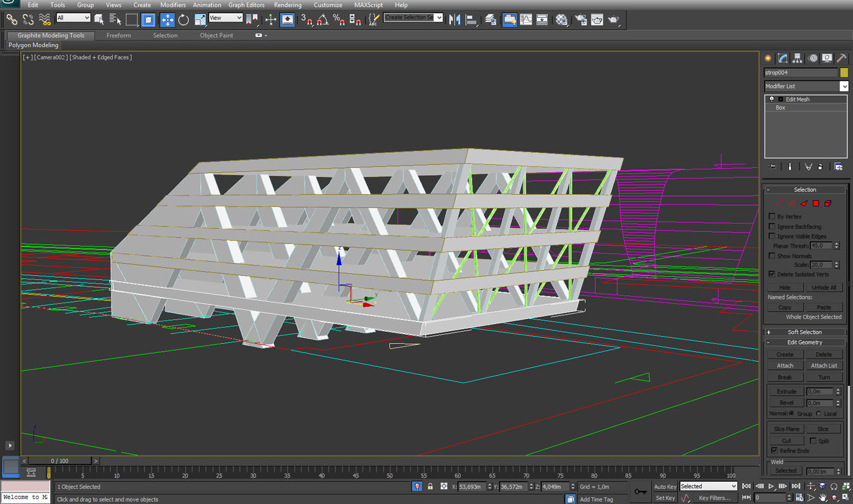Toggle the Selection Lock padlock icon

(x=430, y=486)
